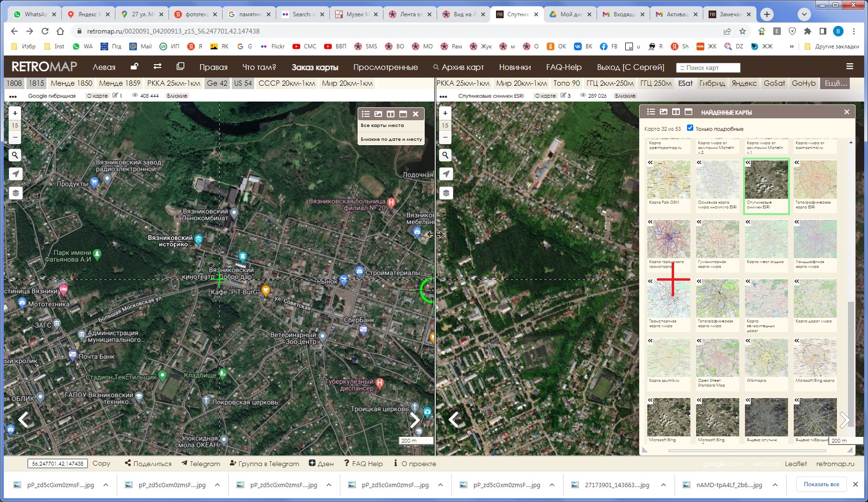Viewport: 868px width, 502px height.
Task: Open left map three-dots options menu
Action: coord(13,96)
